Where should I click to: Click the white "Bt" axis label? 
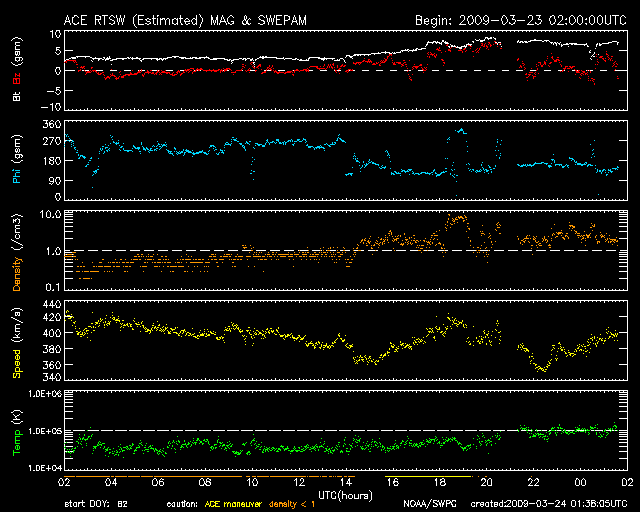point(17,96)
